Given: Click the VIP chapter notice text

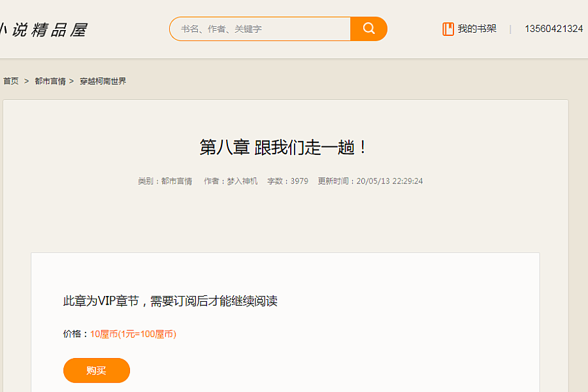Looking at the screenshot, I should (x=171, y=301).
